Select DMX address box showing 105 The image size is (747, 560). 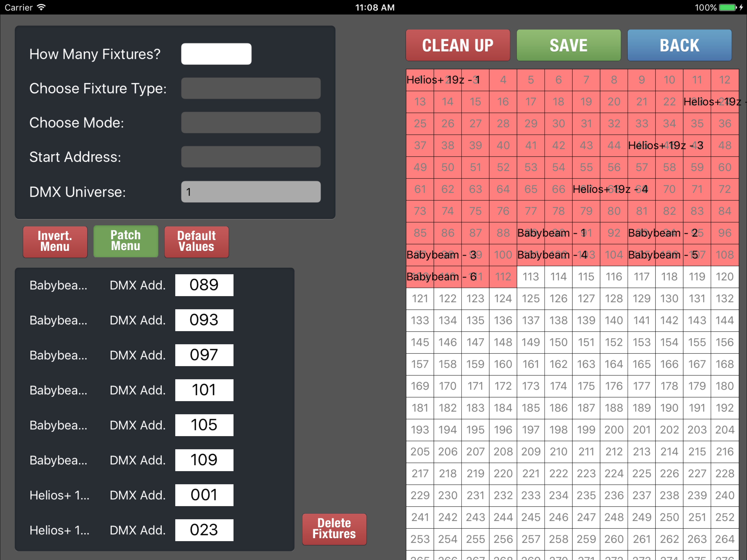coord(204,425)
